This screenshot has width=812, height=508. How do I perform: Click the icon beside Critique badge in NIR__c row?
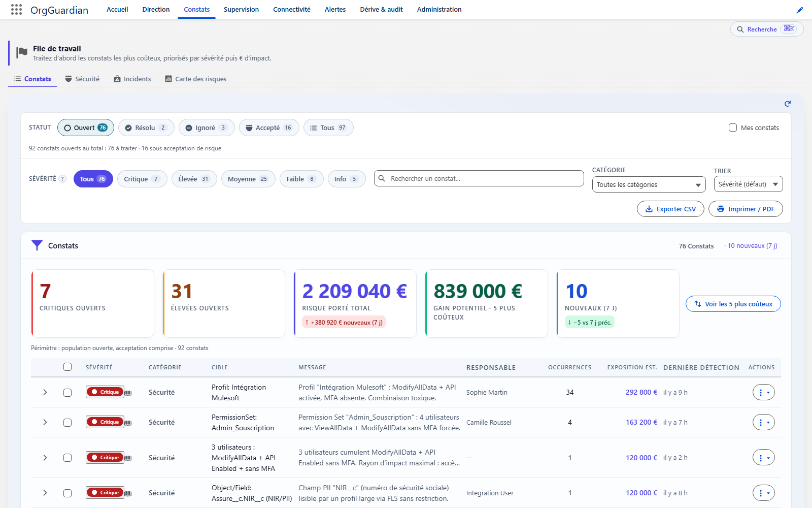coord(128,493)
